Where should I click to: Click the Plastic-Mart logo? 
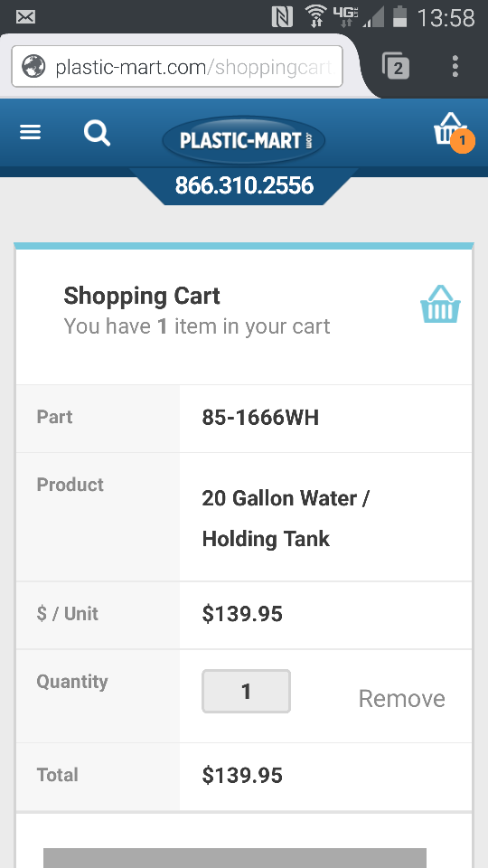click(x=243, y=140)
